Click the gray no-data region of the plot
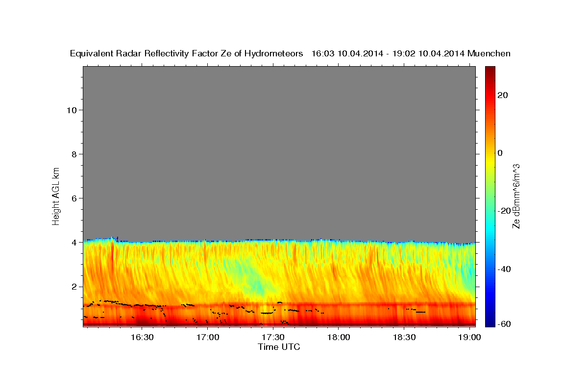This screenshot has height=392, width=588. pos(279,152)
